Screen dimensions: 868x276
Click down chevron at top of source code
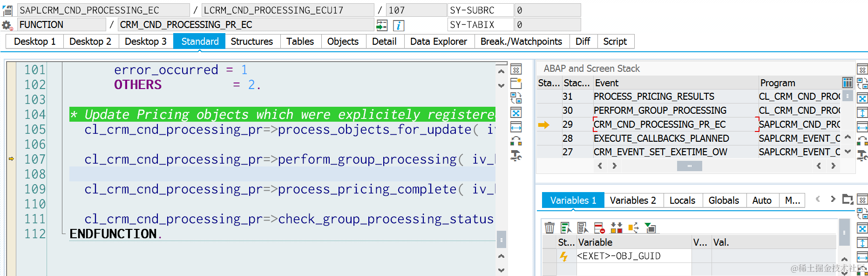[x=501, y=85]
